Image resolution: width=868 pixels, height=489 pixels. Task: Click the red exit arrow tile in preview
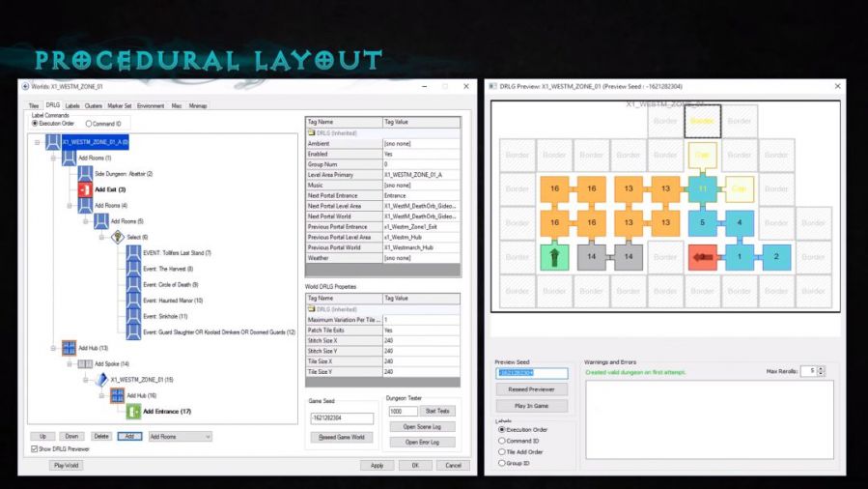click(702, 257)
